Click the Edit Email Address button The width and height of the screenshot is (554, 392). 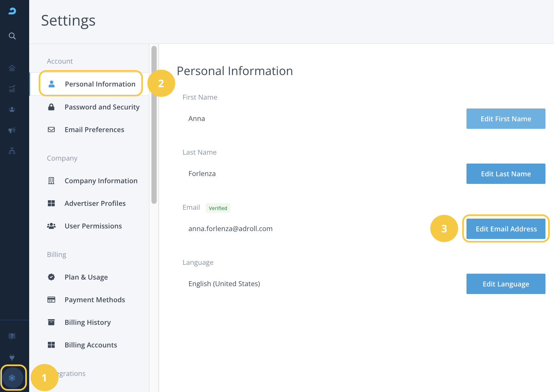point(506,229)
